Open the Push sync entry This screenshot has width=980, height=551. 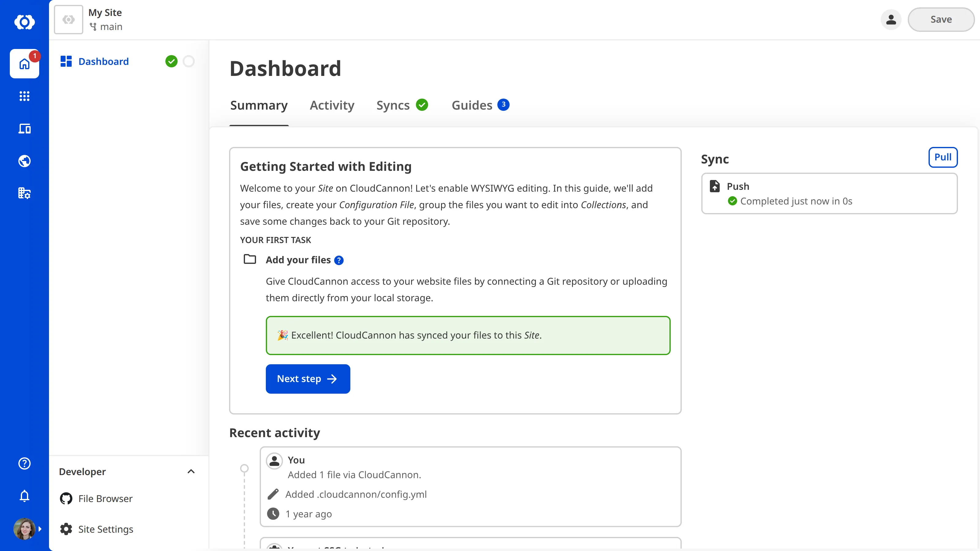tap(829, 193)
